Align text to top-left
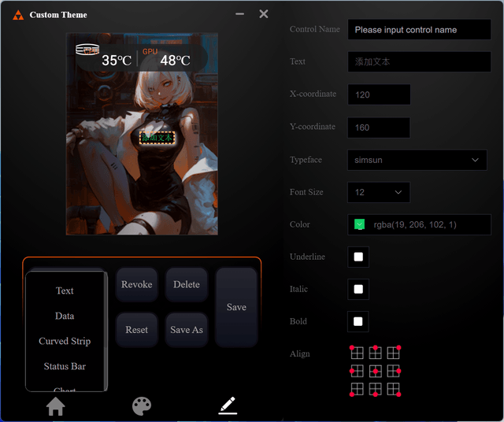 pyautogui.click(x=356, y=352)
